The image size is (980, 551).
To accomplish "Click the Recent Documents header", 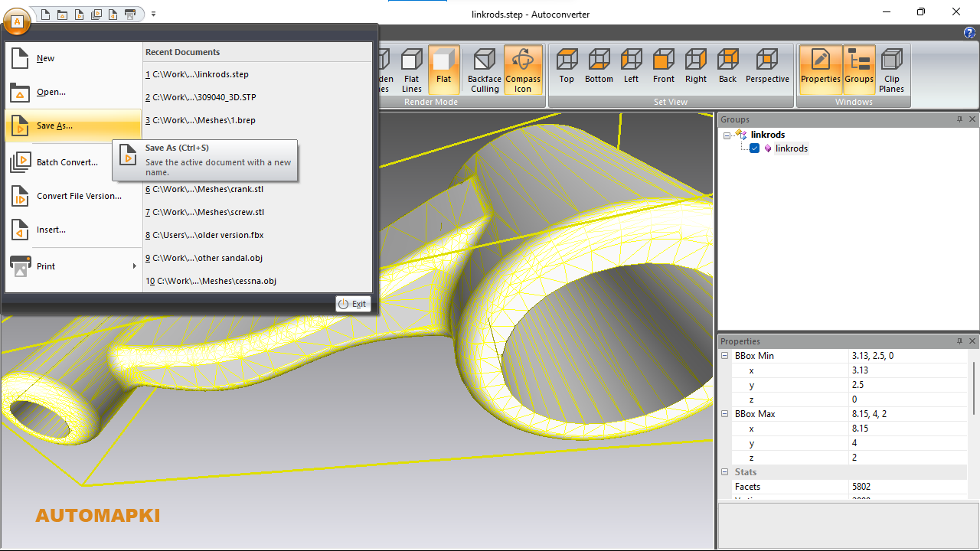I will 182,52.
